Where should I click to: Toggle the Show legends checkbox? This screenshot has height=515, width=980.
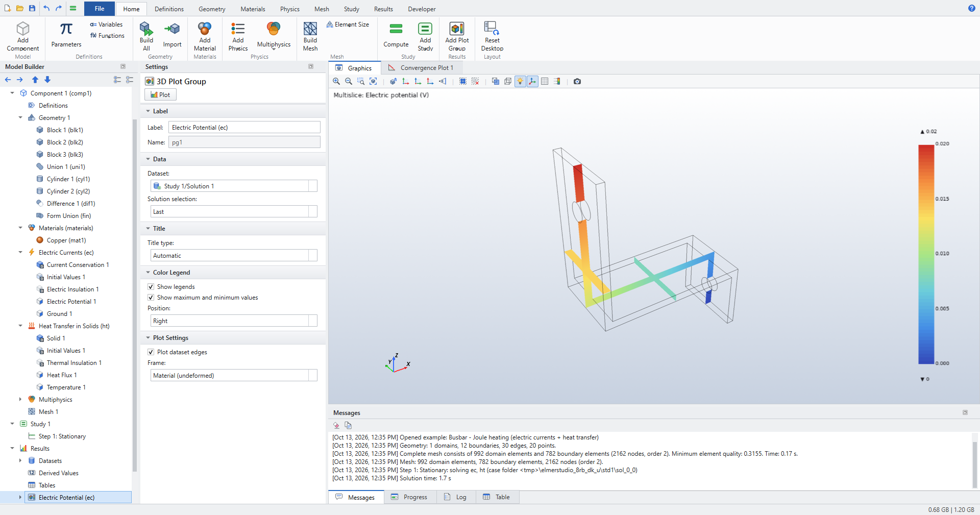coord(151,287)
